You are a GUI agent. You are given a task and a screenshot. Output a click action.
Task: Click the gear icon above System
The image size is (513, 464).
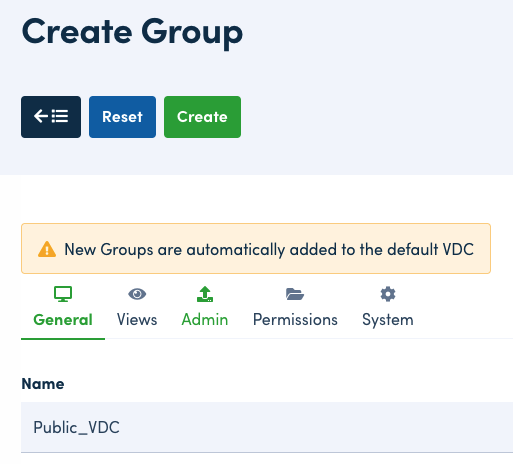pos(388,294)
